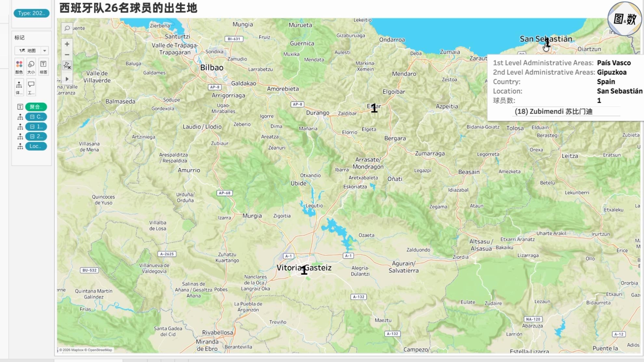This screenshot has width=644, height=362.
Task: Collapse the 2.. administrative level pill's minus box
Action: 32,136
